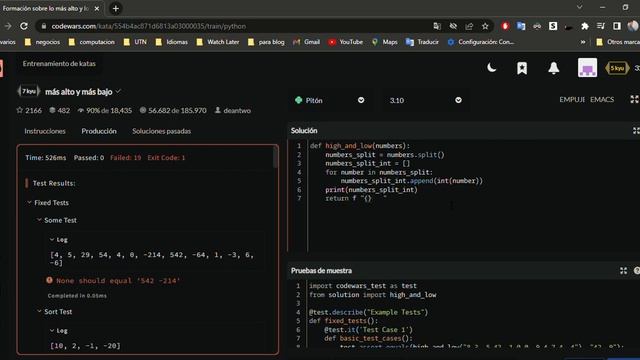Expand the Pruebas de muestra panel
The width and height of the screenshot is (640, 360).
point(623,271)
